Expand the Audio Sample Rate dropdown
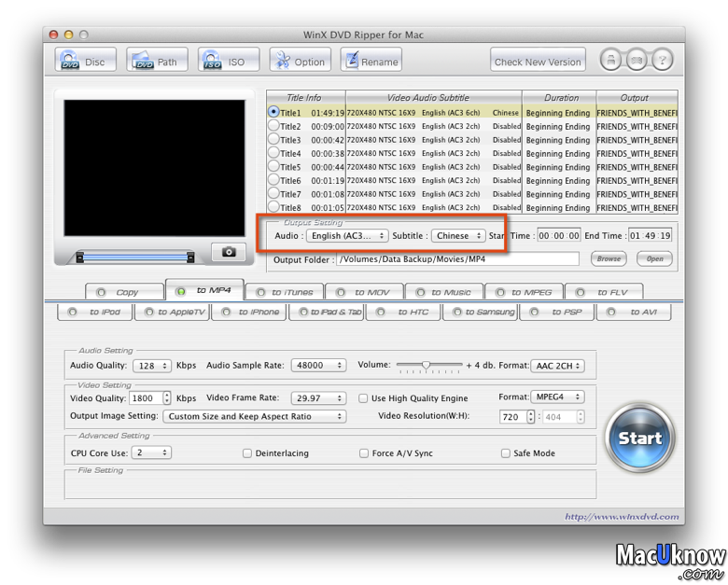This screenshot has height=585, width=728. [x=317, y=366]
